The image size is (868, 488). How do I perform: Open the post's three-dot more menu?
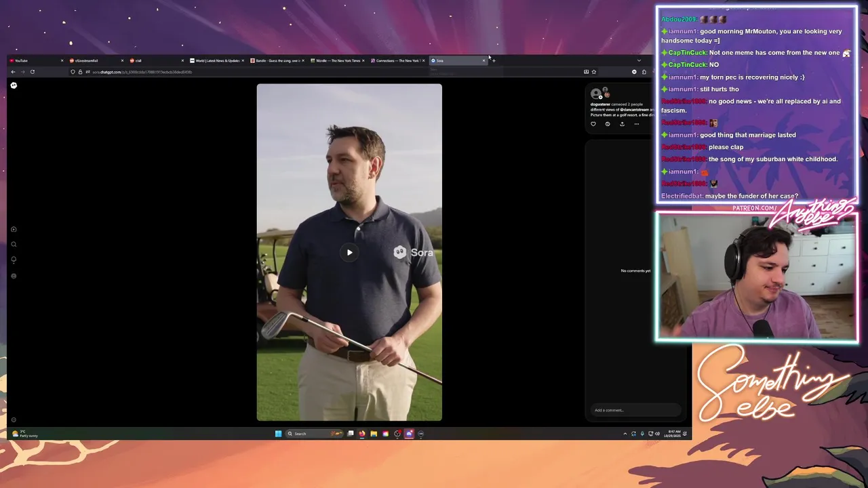coord(636,124)
